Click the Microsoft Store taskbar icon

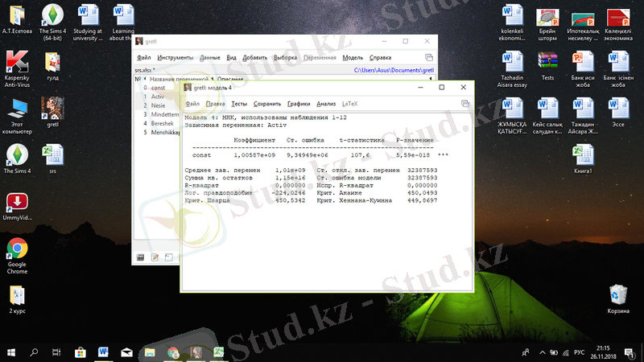point(80,352)
